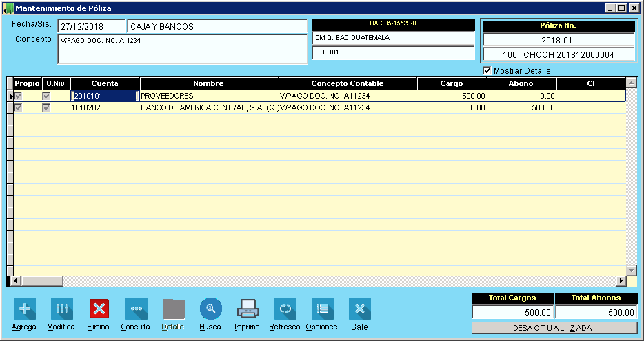Toggle U.Niv checkbox for account 1010202
644x341 pixels.
(47, 108)
